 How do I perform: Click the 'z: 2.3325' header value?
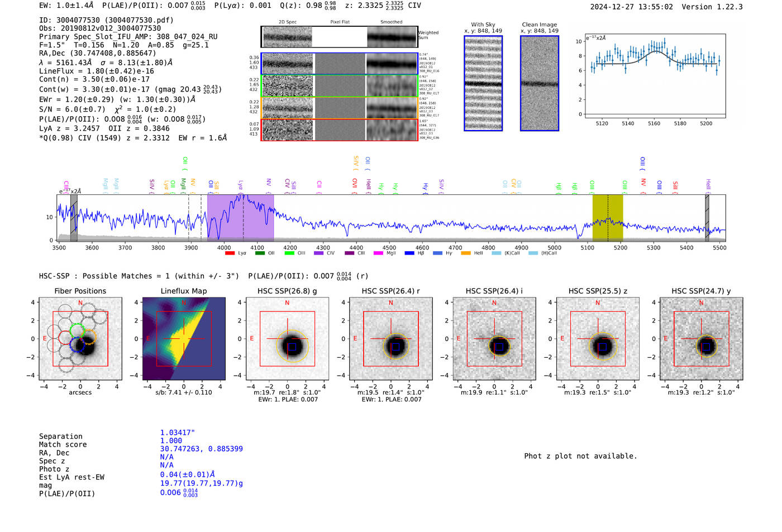(x=374, y=5)
